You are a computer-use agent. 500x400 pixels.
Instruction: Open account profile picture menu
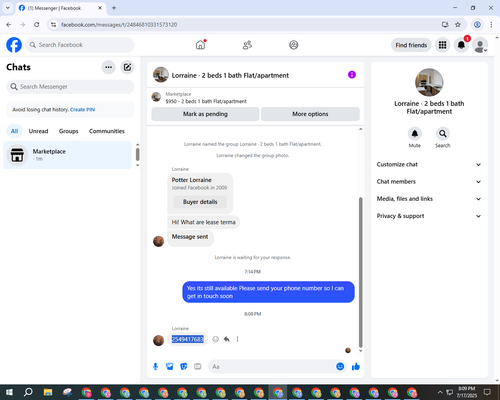point(480,45)
